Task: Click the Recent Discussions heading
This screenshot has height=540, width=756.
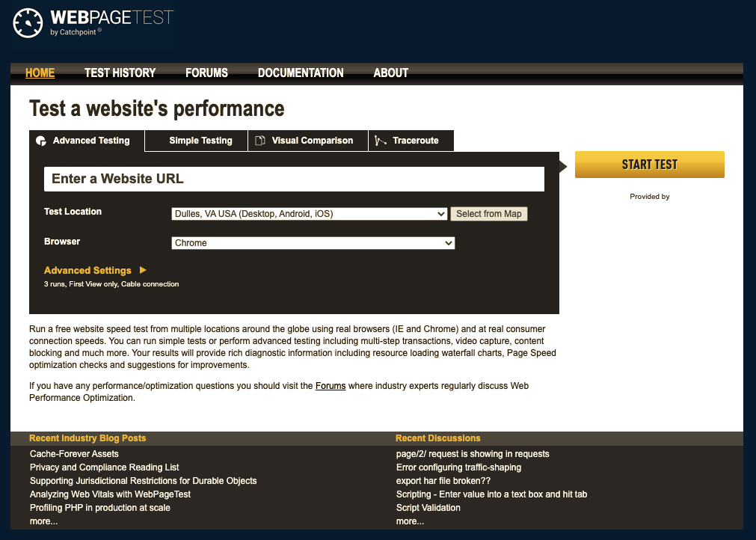Action: (437, 438)
